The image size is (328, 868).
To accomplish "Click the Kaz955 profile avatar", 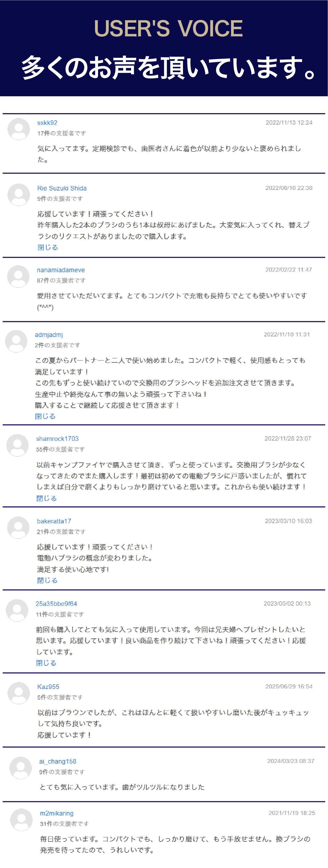I will click(x=19, y=693).
